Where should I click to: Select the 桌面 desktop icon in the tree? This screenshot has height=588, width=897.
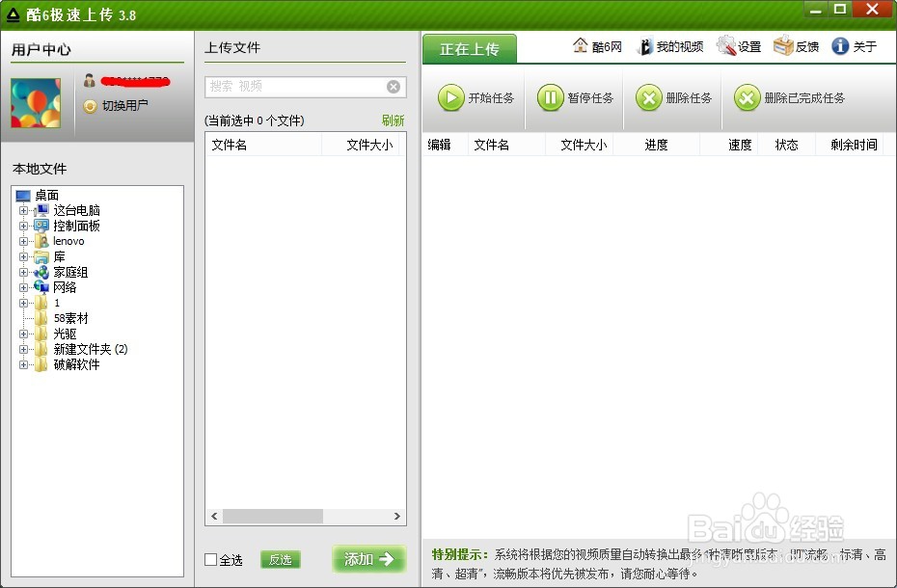coord(23,196)
